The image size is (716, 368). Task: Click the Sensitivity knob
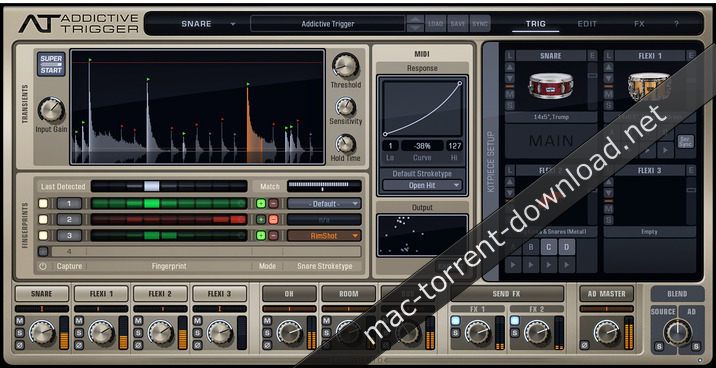point(345,107)
